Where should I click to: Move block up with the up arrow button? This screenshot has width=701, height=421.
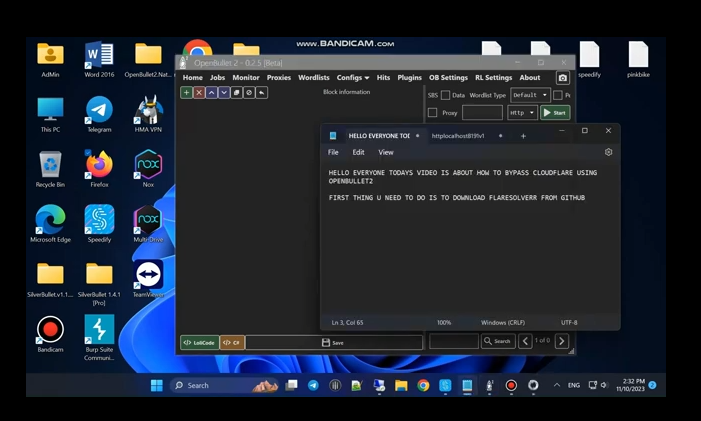click(x=211, y=93)
